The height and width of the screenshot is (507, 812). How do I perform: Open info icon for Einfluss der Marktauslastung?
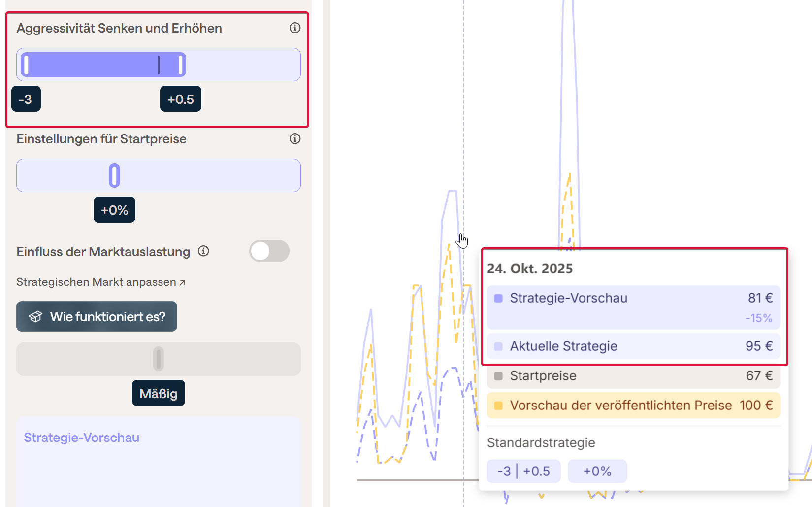pos(203,251)
